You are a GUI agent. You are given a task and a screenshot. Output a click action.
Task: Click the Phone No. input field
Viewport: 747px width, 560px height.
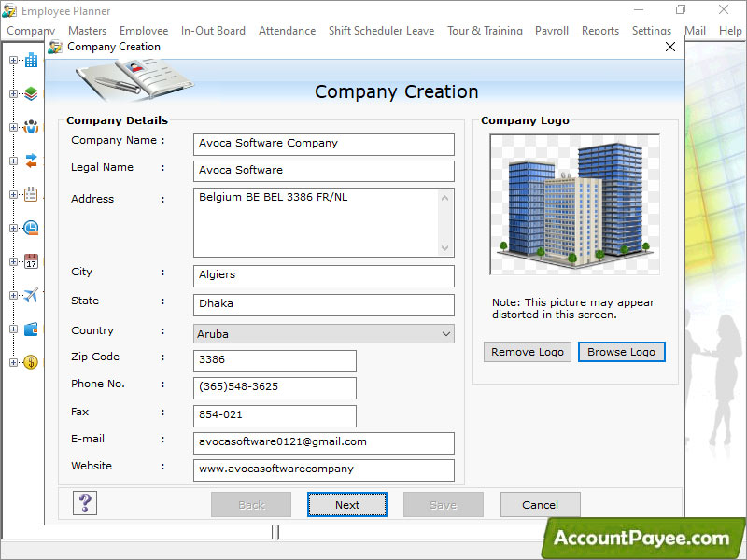(x=275, y=388)
